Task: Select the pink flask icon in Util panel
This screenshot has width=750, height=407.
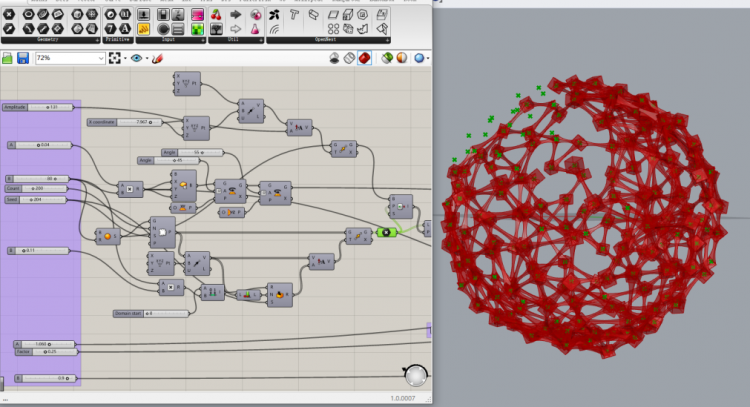Action: coord(255,29)
